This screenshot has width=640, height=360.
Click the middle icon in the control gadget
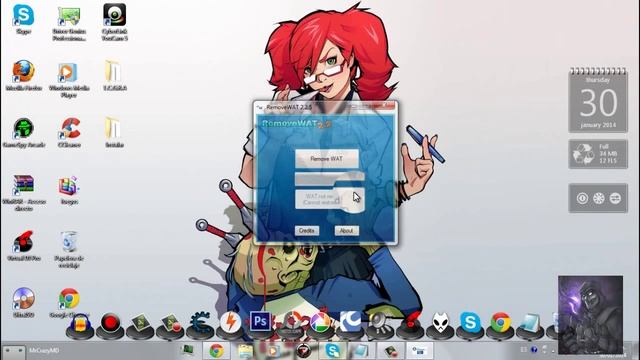tap(598, 198)
